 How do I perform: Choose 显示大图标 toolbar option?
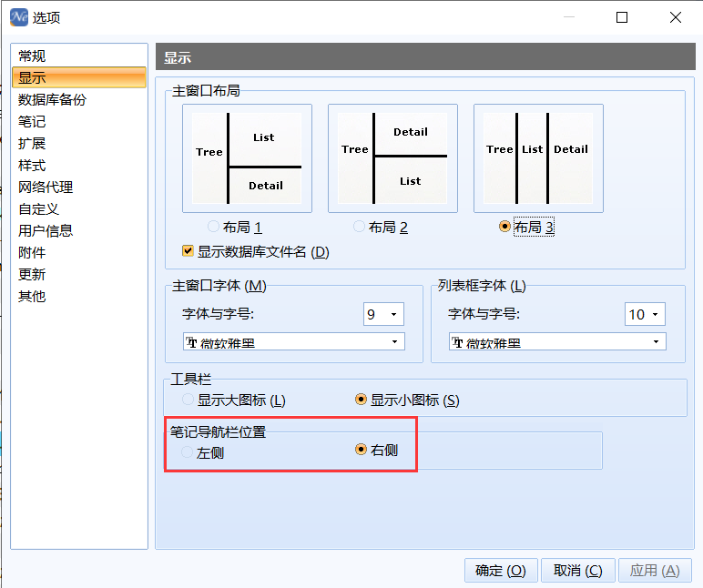[188, 400]
